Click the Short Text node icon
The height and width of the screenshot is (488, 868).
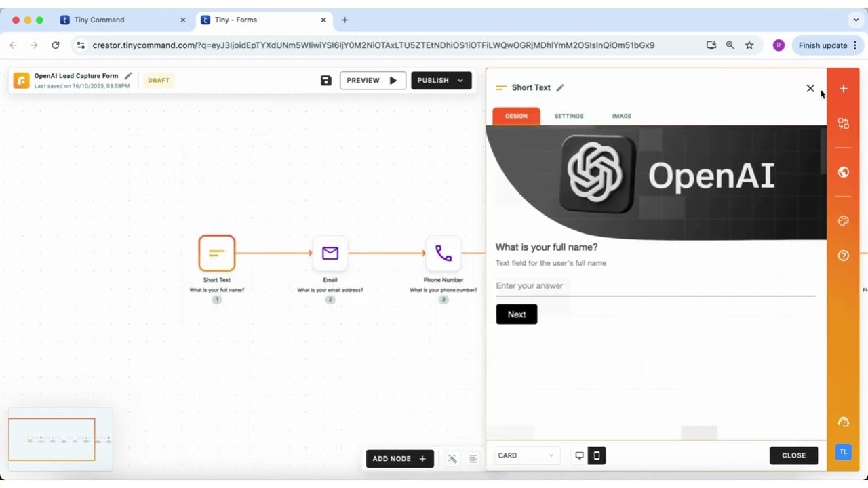click(217, 253)
